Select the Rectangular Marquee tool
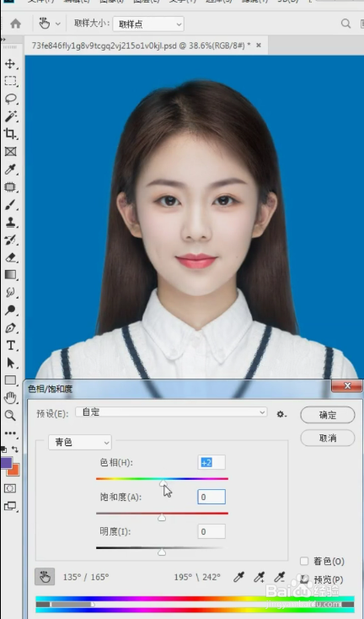The image size is (364, 619). (x=10, y=81)
